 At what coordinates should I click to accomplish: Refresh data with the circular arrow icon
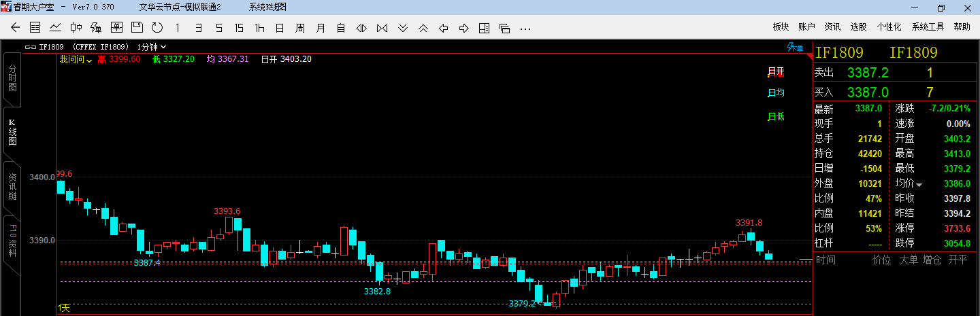click(x=157, y=28)
